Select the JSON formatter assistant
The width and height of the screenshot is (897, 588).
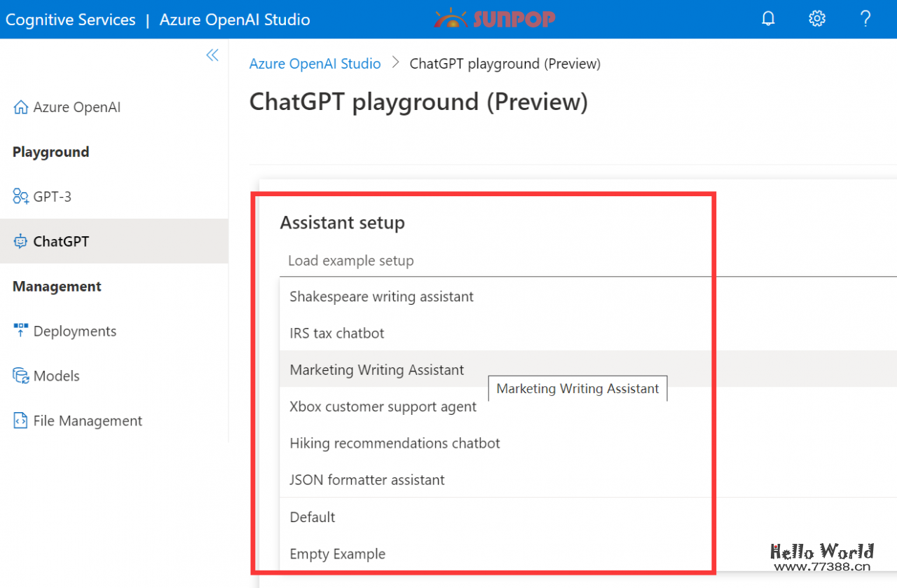click(x=367, y=479)
